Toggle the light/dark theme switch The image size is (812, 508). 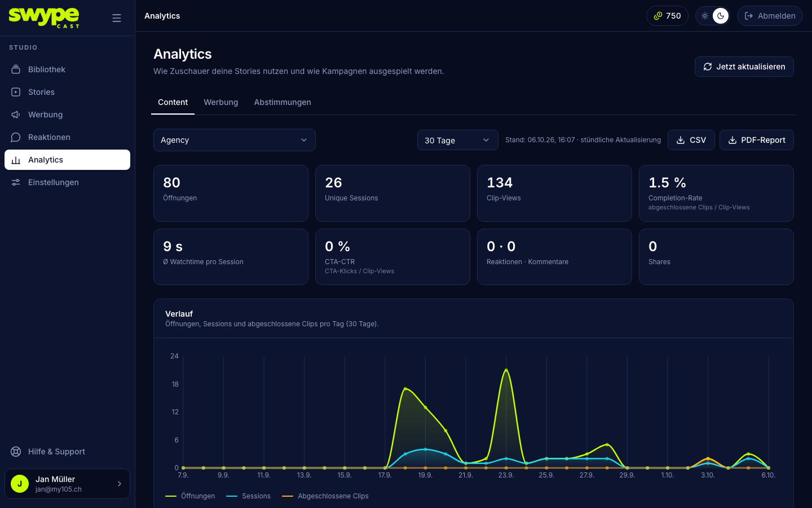click(x=713, y=16)
